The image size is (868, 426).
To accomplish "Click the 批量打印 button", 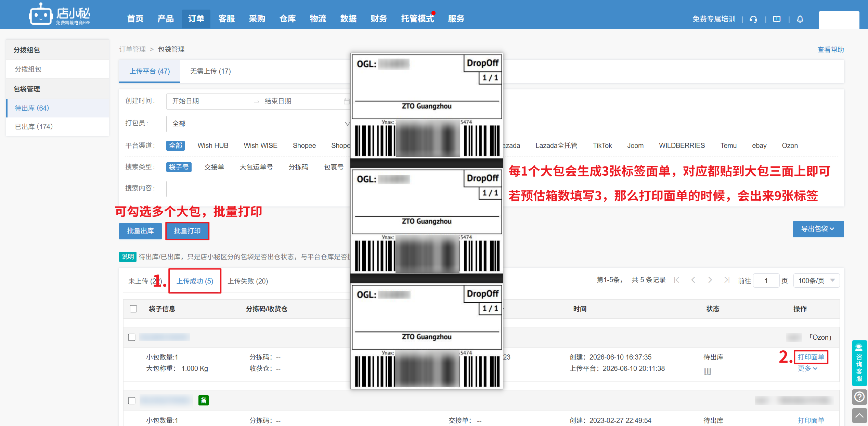I will click(187, 231).
